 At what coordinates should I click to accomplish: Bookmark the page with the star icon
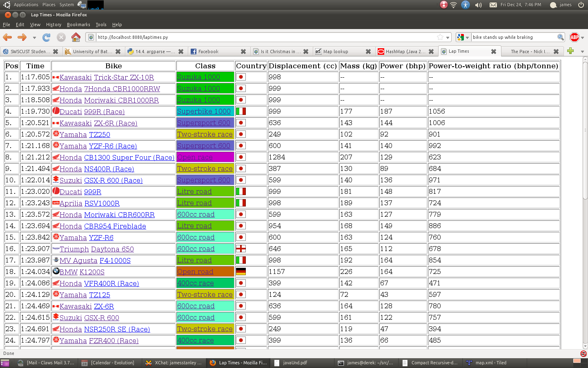click(440, 37)
